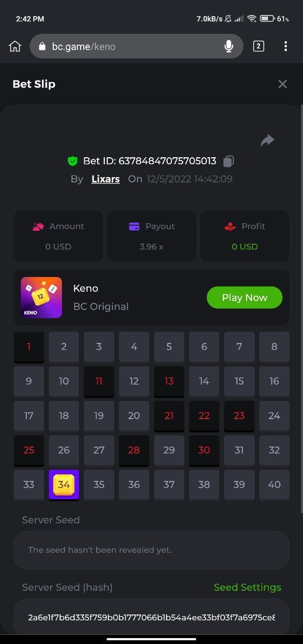
Task: Open Seed Settings
Action: (x=247, y=587)
